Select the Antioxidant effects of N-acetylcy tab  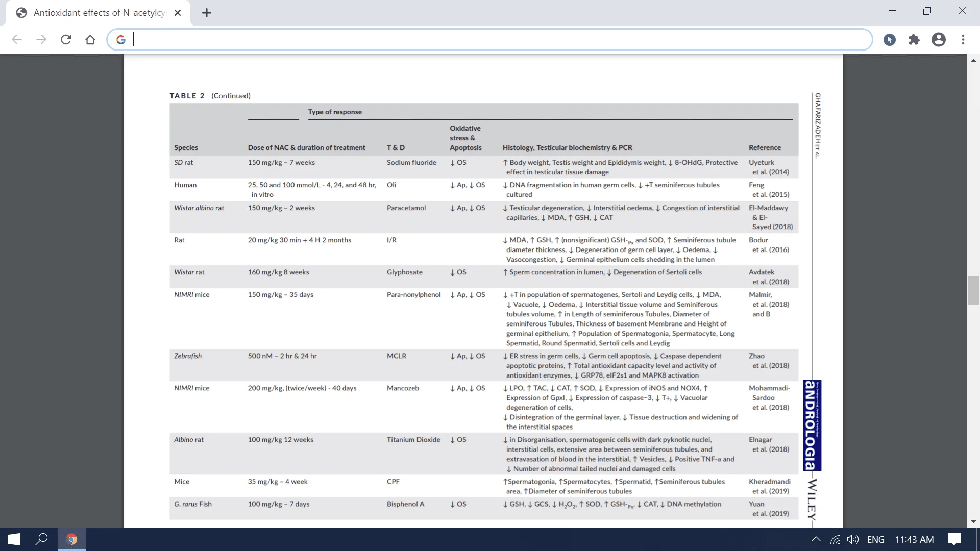[x=98, y=13]
